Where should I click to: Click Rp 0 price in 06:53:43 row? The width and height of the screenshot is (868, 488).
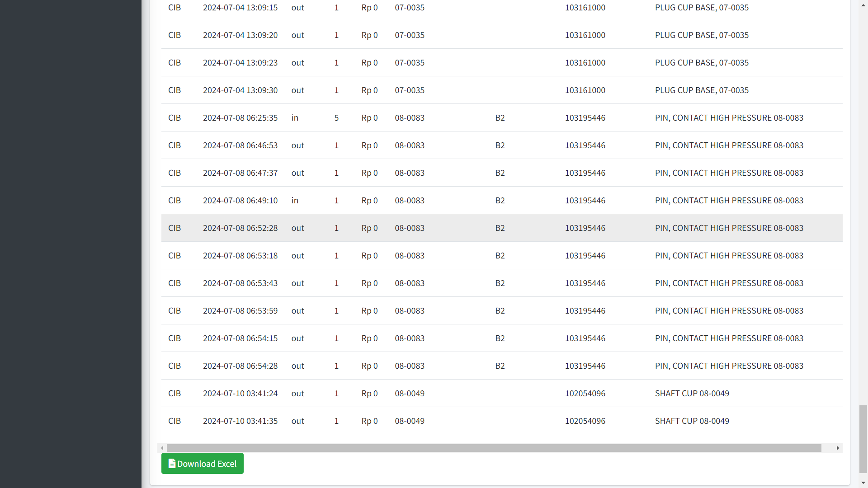click(369, 283)
